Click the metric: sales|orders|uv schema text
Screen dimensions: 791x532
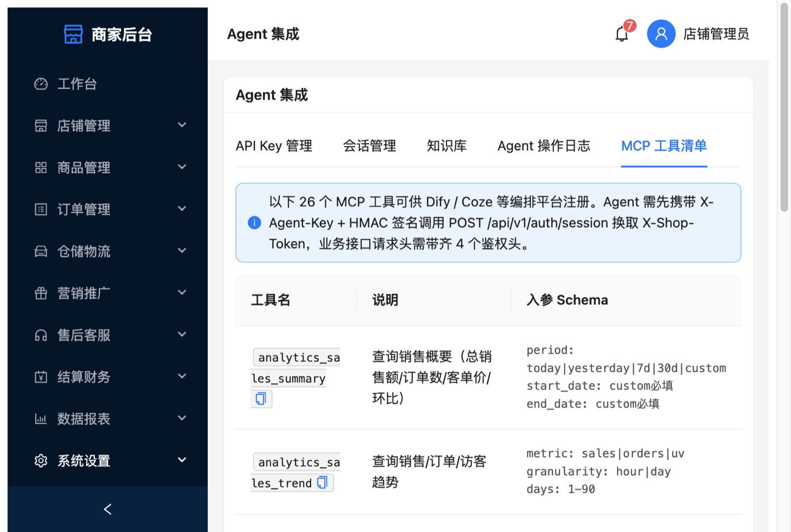606,453
